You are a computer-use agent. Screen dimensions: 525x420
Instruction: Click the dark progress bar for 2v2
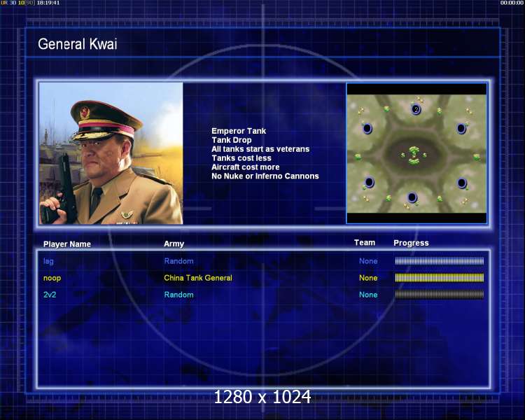pyautogui.click(x=440, y=295)
